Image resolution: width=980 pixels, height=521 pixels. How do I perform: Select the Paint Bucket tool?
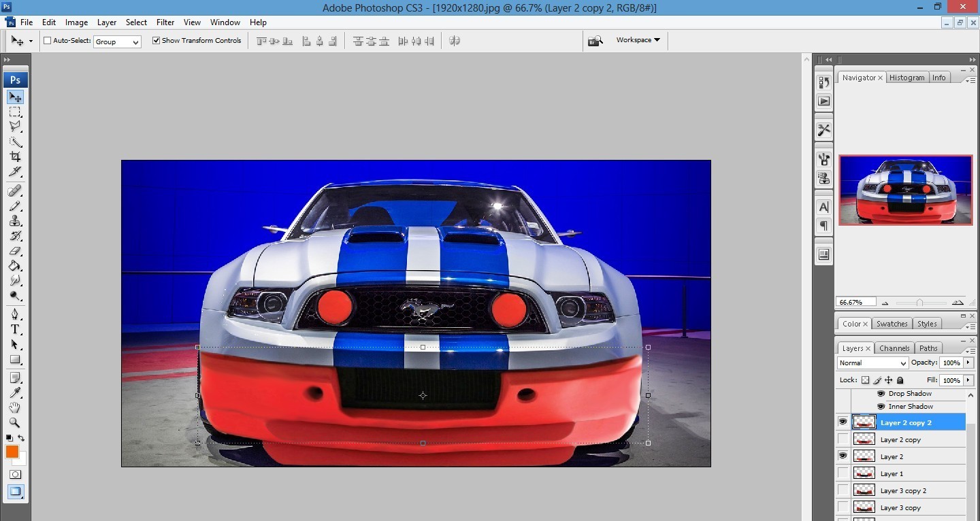[15, 265]
